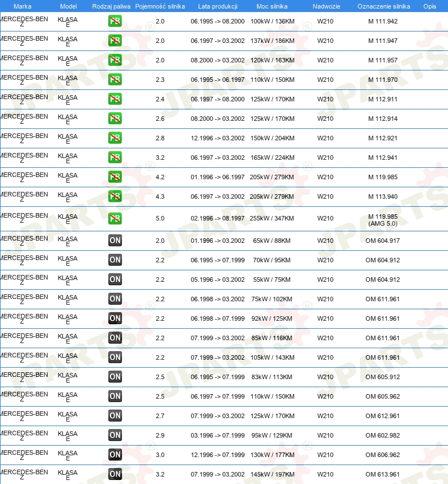This screenshot has height=484, width=448.
Task: Click power value 100kW / 136KM
Action: pyautogui.click(x=272, y=21)
